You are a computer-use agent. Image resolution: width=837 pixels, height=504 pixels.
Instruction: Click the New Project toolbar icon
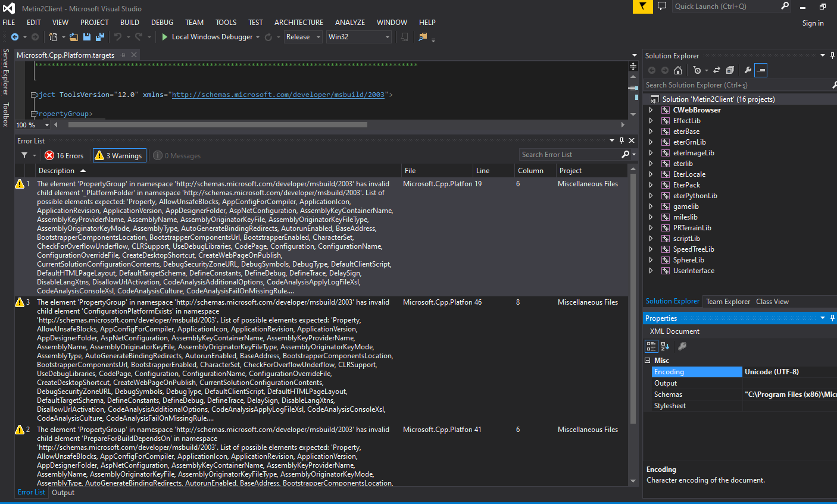[x=53, y=37]
